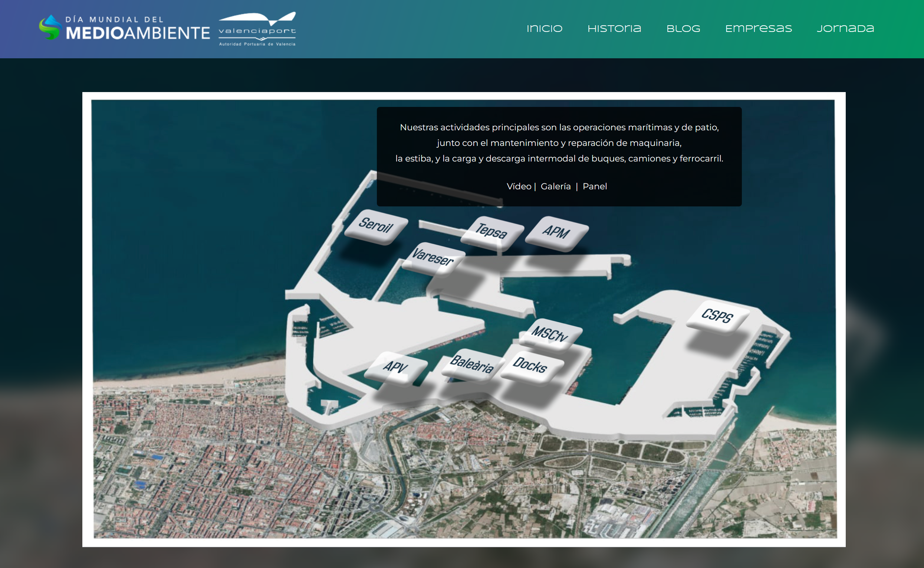
Task: Click the Valenciaport logo
Action: tap(257, 29)
